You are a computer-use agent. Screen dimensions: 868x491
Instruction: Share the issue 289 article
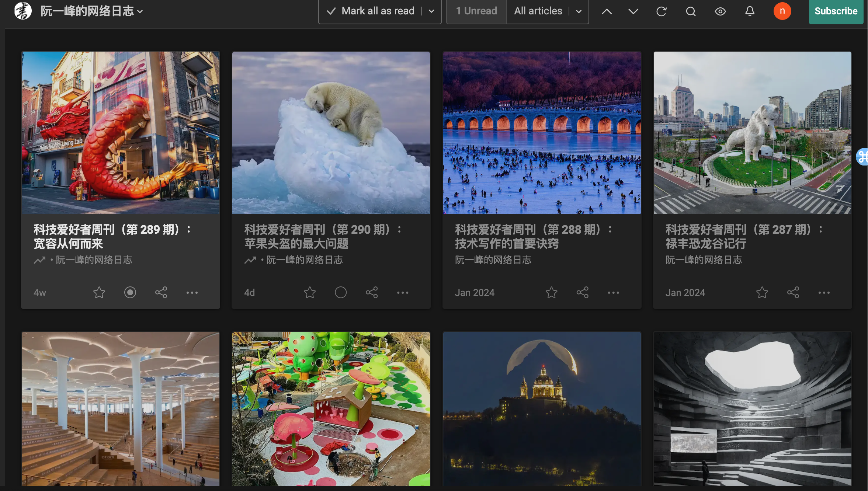pos(161,293)
